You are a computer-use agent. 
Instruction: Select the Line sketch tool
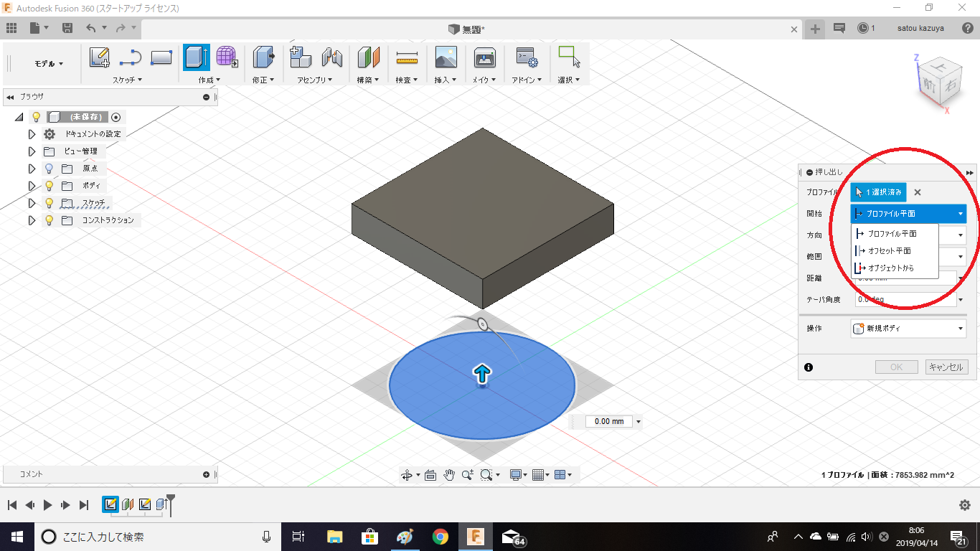tap(131, 57)
